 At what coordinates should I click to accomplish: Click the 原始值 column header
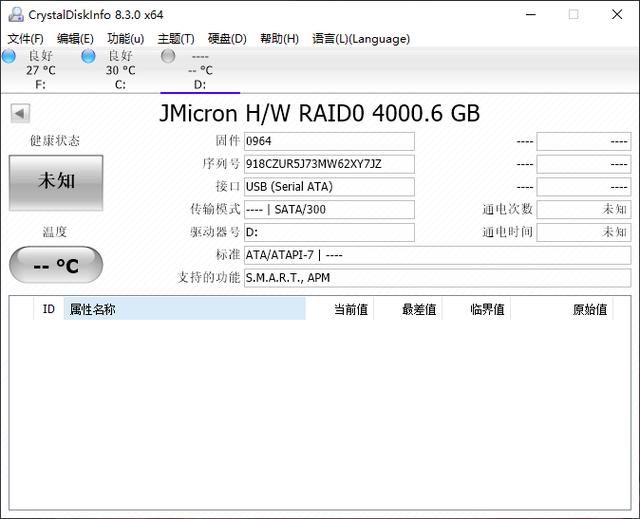[x=562, y=309]
